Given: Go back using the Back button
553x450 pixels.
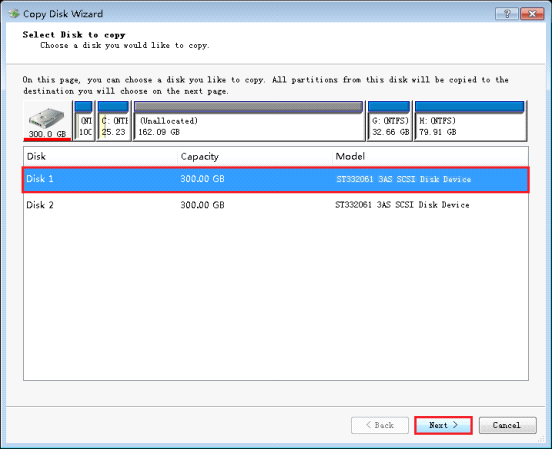Looking at the screenshot, I should pyautogui.click(x=380, y=425).
